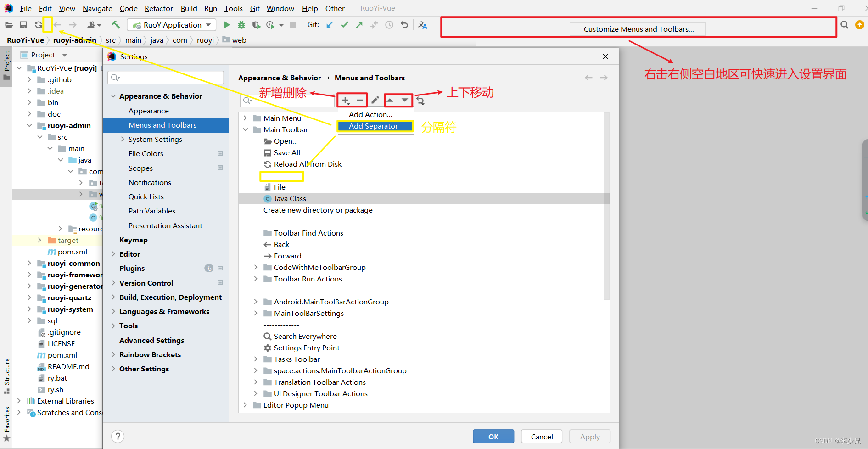Screen dimensions: 868x449
Task: Open the Favorites tool window tab
Action: pos(7,424)
